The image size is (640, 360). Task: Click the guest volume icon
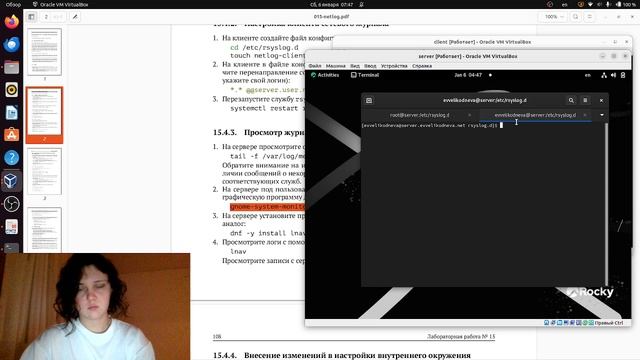coord(613,75)
